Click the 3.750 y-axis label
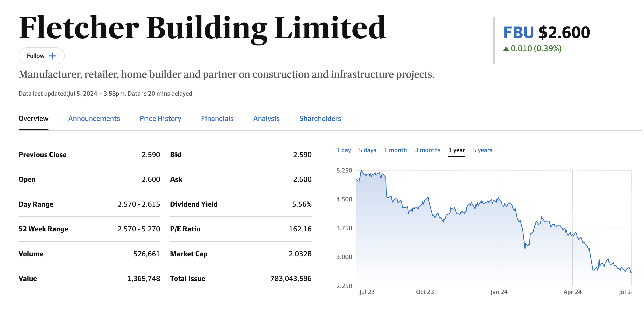 pos(344,228)
